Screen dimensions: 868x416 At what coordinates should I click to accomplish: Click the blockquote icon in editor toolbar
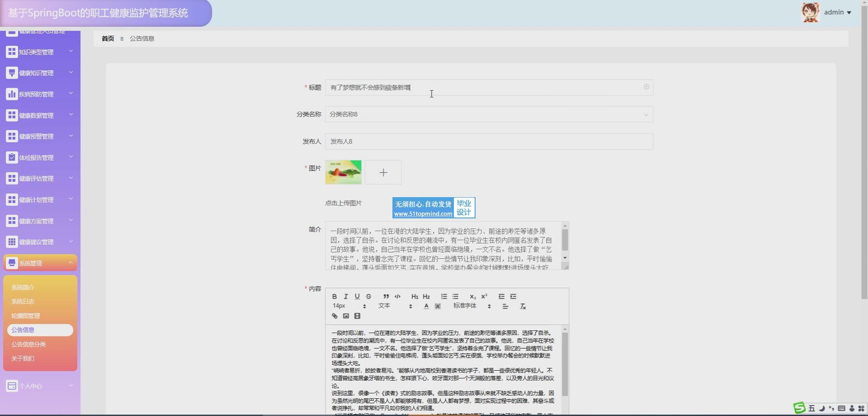[386, 297]
